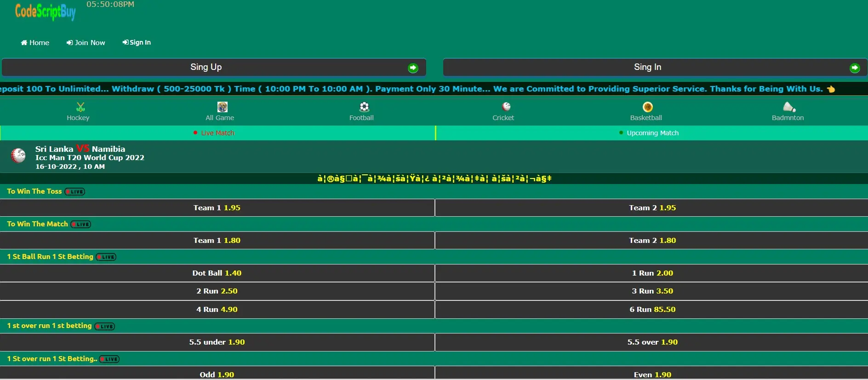Select 1 Run 2.00 odds
868x380 pixels.
pos(652,273)
